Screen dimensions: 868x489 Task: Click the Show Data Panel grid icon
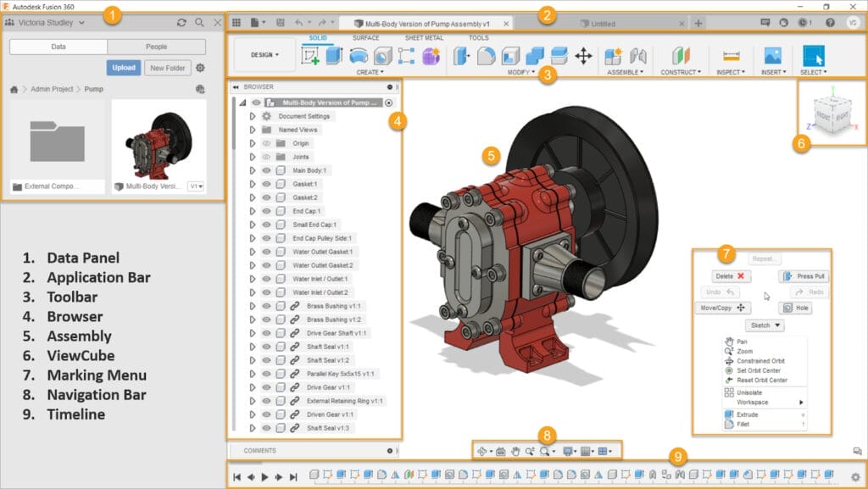pos(236,23)
